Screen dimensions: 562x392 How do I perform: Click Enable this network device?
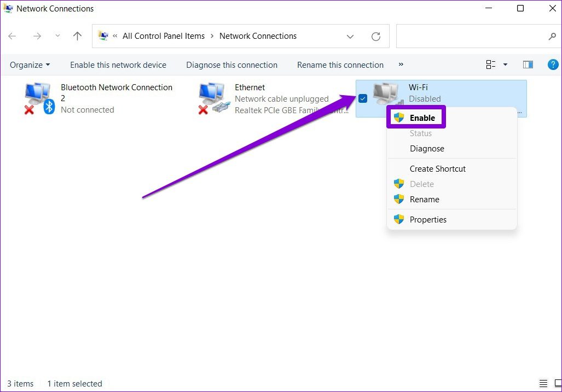coord(118,65)
